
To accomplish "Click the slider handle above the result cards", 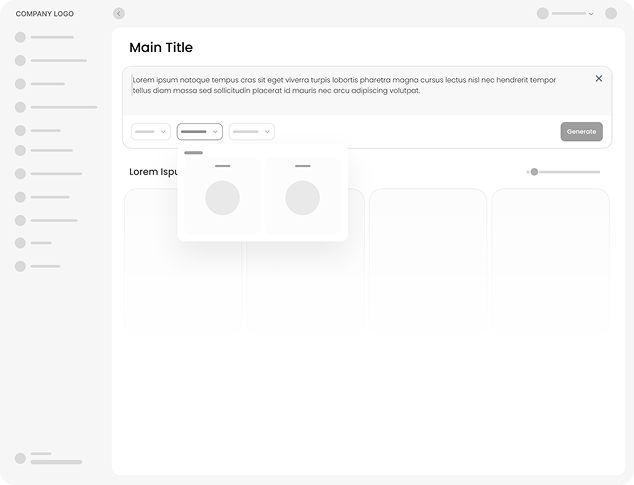I will point(534,172).
